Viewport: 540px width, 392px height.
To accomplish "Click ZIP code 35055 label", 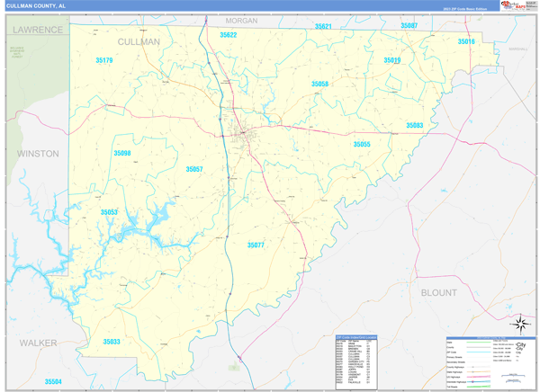I will point(362,144).
